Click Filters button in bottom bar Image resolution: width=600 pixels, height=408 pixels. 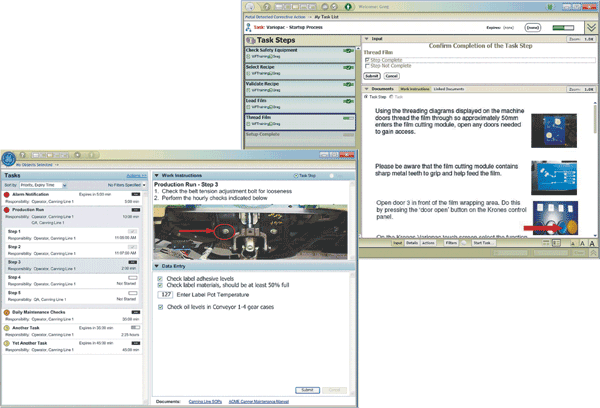451,243
